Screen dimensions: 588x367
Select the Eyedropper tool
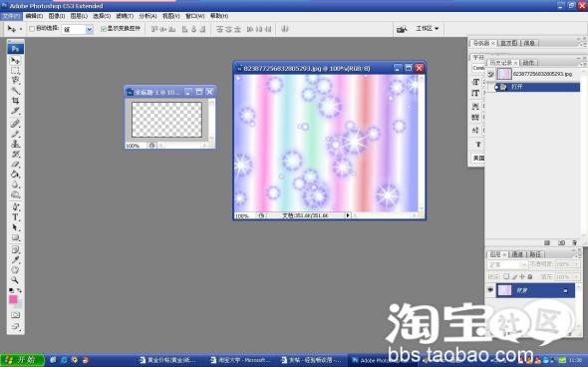click(x=15, y=259)
